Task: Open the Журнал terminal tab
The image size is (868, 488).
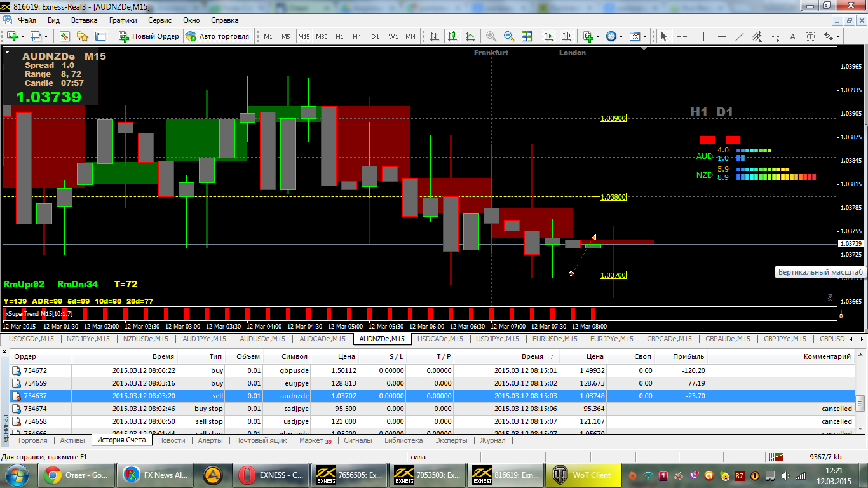Action: [x=492, y=440]
